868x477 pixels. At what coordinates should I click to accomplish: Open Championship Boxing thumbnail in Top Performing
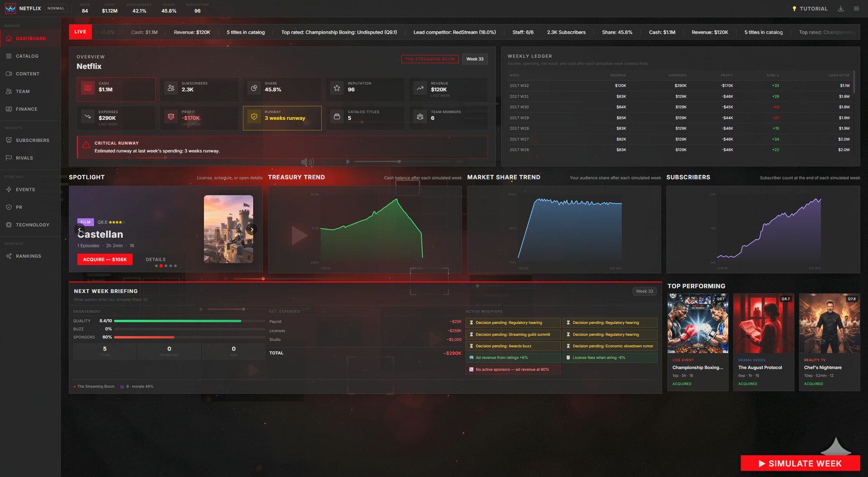pos(698,323)
